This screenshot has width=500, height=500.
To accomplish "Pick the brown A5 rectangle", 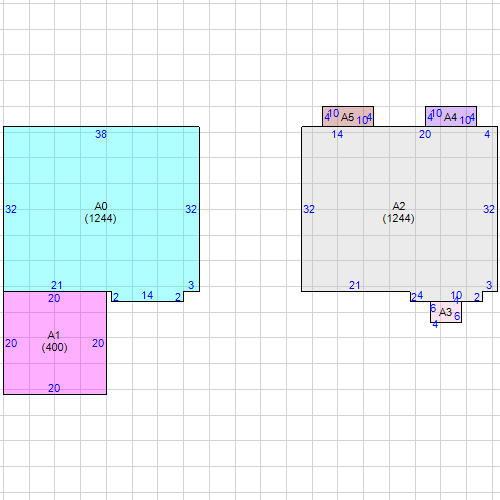I will tap(348, 117).
